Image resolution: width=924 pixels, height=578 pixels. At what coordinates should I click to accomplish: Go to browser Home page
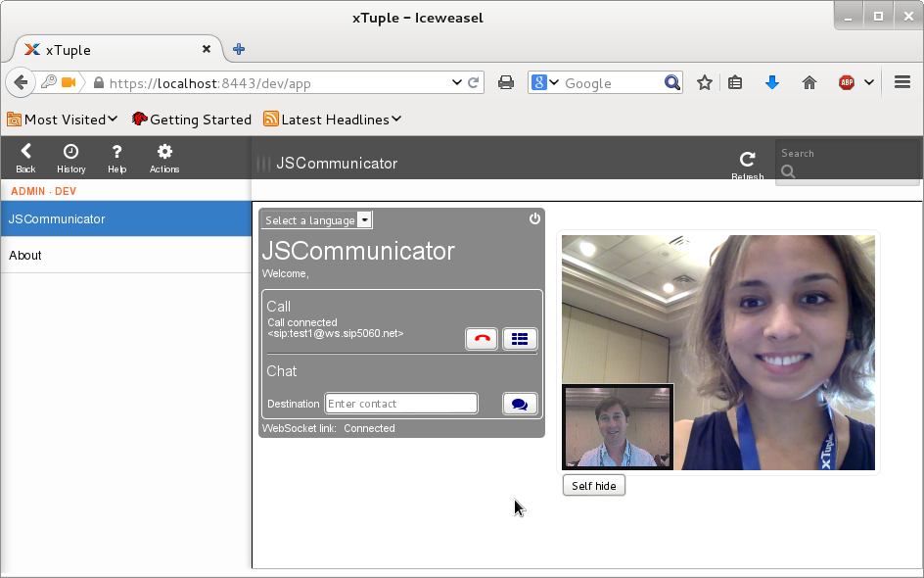pyautogui.click(x=809, y=82)
